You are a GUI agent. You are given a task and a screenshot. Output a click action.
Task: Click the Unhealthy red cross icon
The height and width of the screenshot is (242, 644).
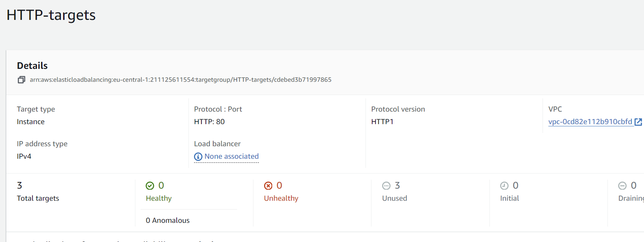tap(268, 186)
